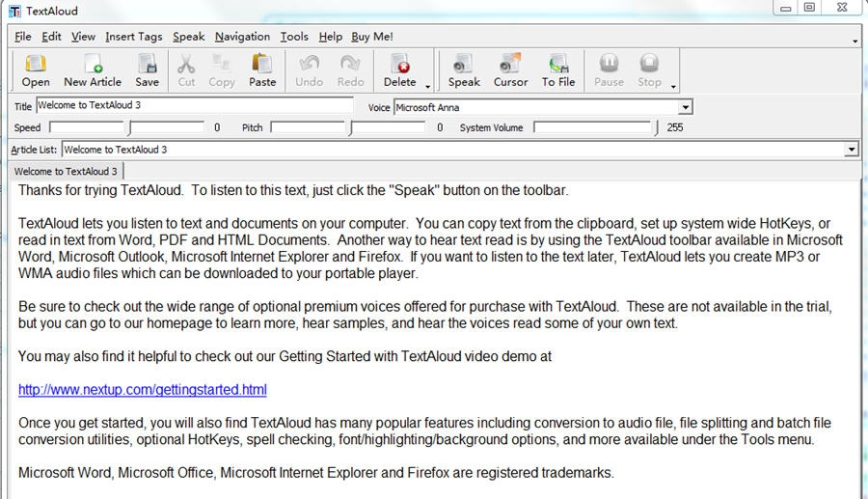The height and width of the screenshot is (499, 868).
Task: Click the Pitch slider
Action: pos(348,128)
